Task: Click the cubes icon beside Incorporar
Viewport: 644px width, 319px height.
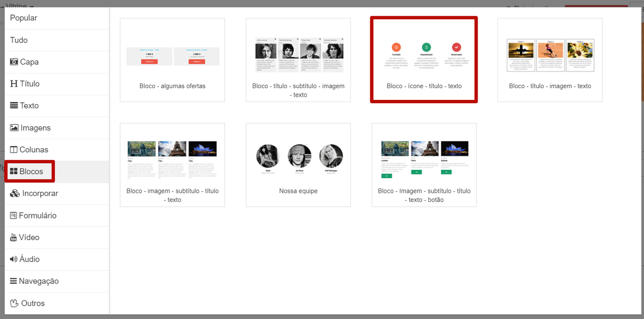Action: point(15,193)
